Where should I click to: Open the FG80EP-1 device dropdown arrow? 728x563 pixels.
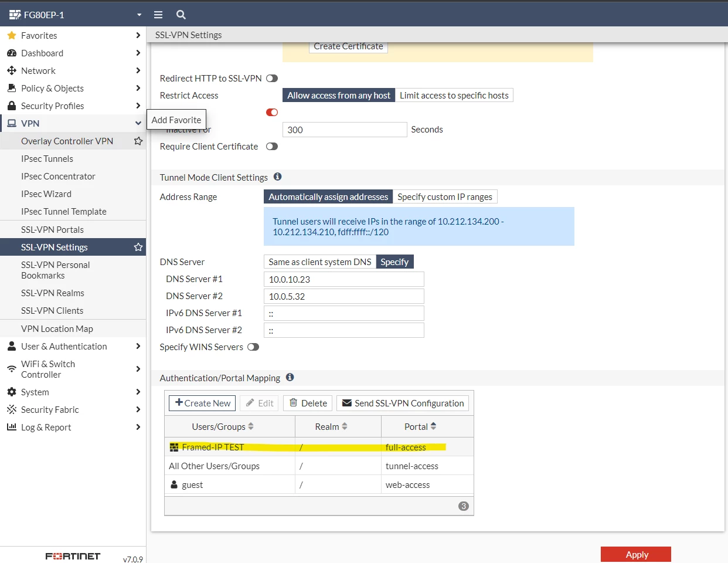point(140,15)
